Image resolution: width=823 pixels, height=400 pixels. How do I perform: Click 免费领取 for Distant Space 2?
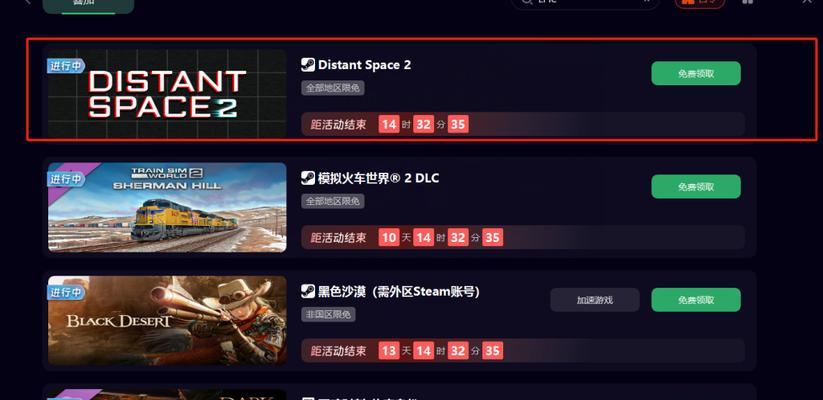point(696,73)
